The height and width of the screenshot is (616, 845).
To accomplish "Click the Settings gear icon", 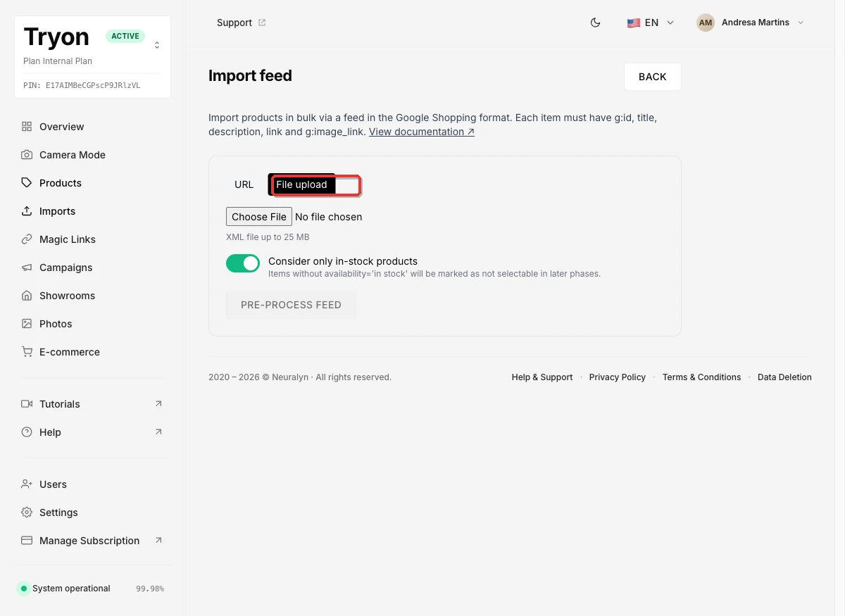I will pos(27,513).
